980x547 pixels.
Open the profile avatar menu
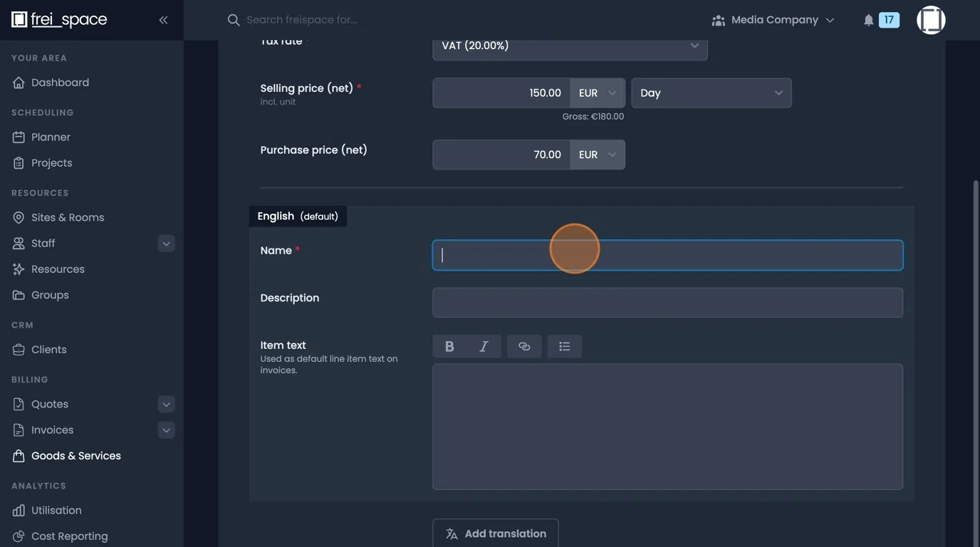click(x=931, y=19)
